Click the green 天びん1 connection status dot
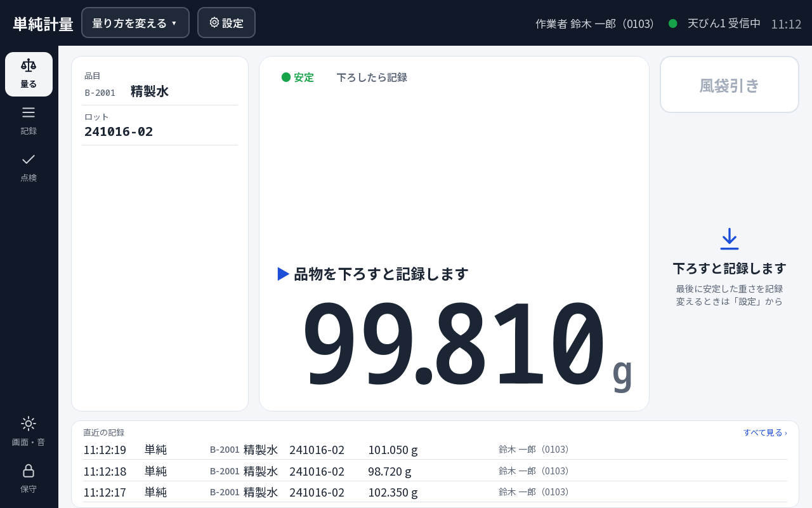The width and height of the screenshot is (812, 508). pos(673,23)
